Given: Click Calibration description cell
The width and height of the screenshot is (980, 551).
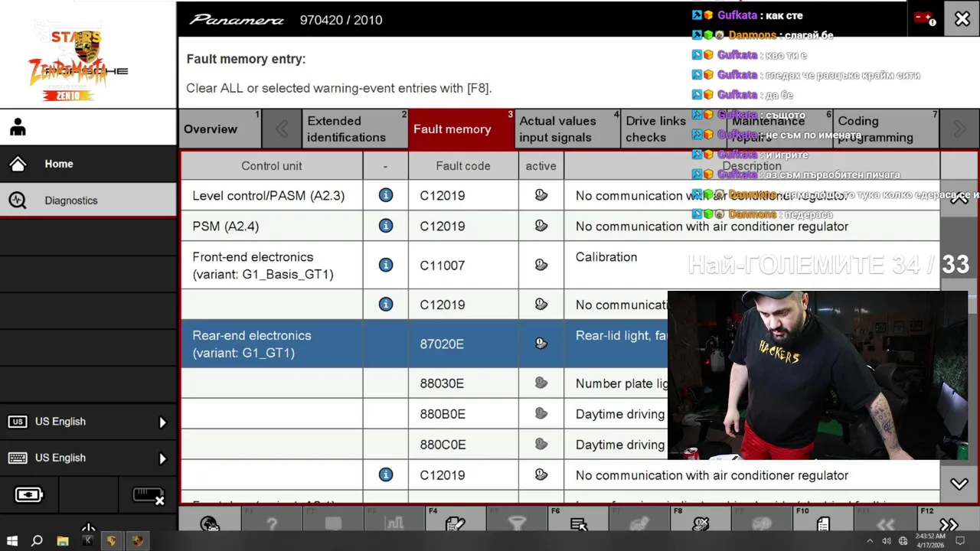Looking at the screenshot, I should pos(752,265).
